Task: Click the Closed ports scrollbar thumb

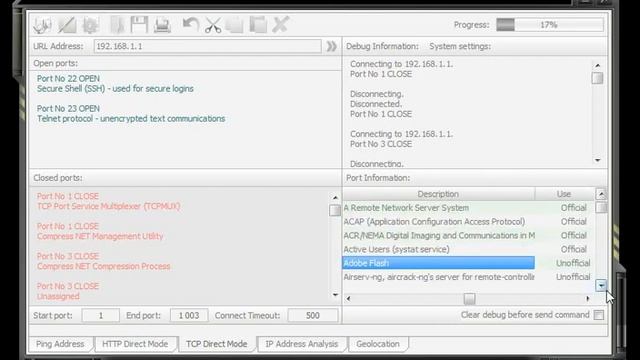Action: tap(335, 210)
